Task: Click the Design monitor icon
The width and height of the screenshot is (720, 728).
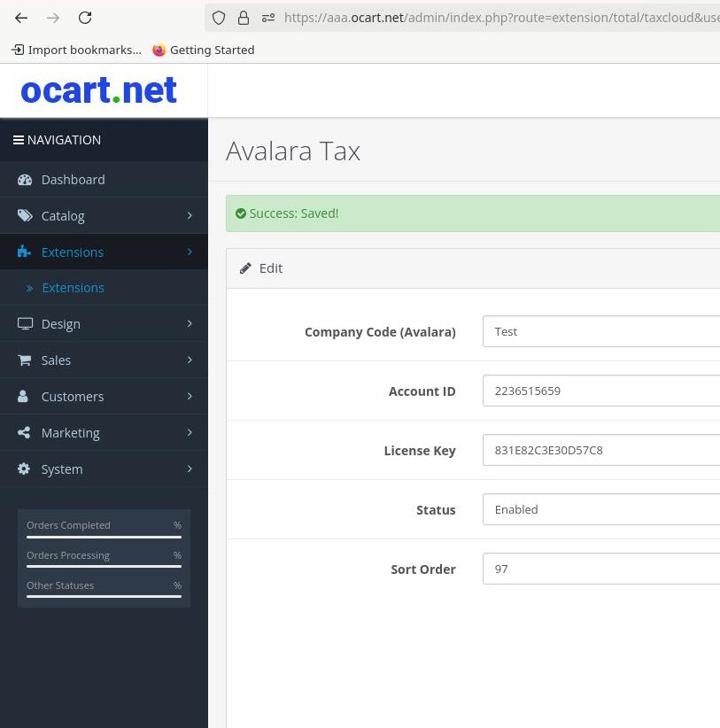Action: [25, 324]
